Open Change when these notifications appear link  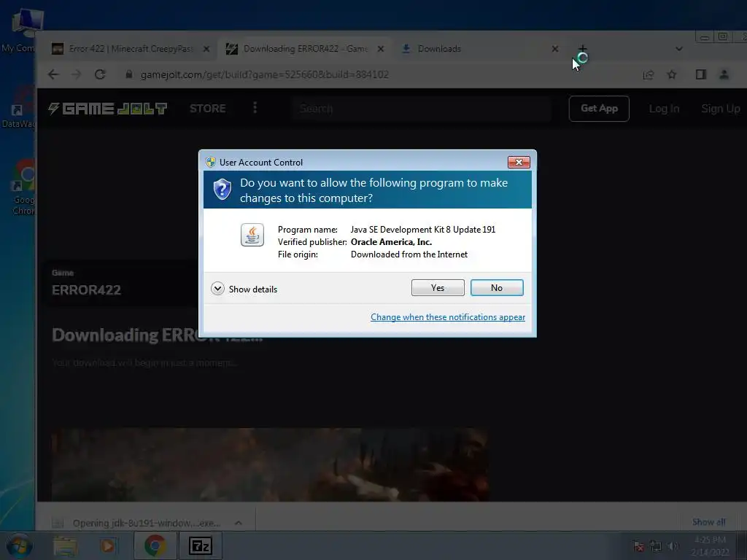click(448, 317)
